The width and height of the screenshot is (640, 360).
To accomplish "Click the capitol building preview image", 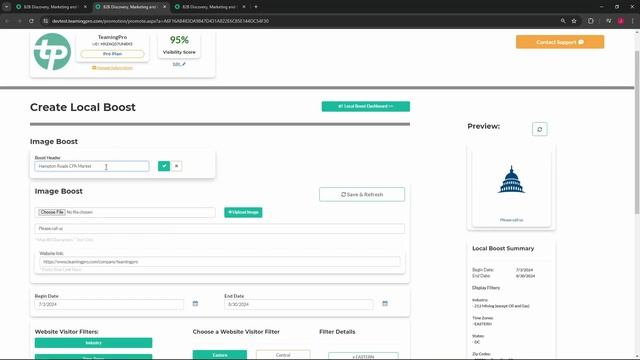I will (511, 180).
